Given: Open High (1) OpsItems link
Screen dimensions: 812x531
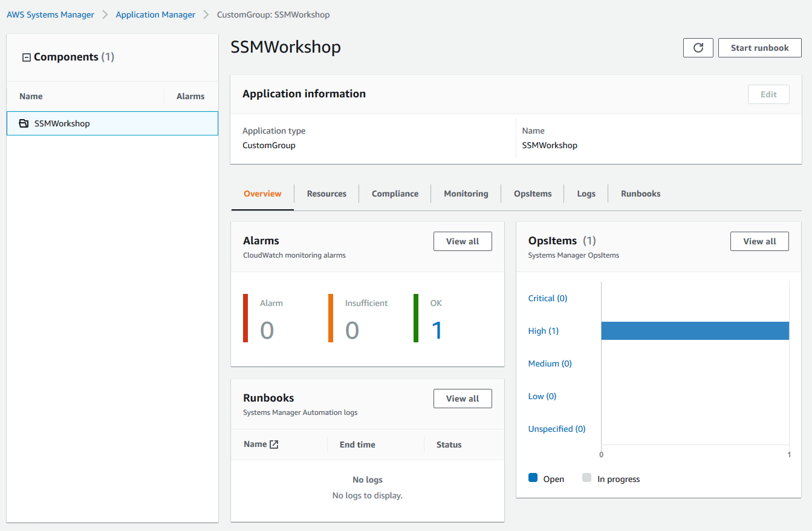Looking at the screenshot, I should click(x=544, y=331).
